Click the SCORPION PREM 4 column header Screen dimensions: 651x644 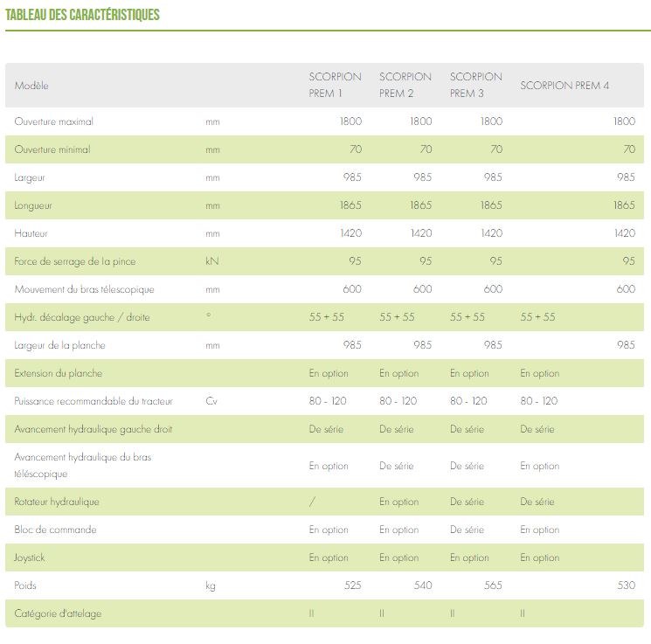coord(564,86)
